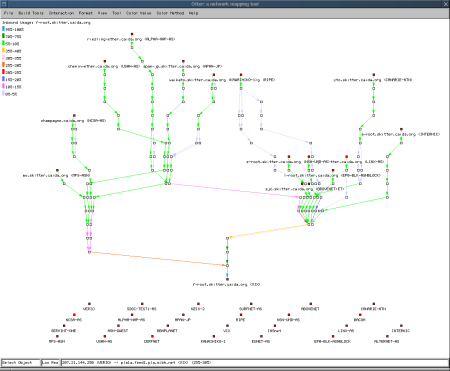The image size is (450, 371).
Task: Select the RIPE AS node
Action: click(x=241, y=315)
